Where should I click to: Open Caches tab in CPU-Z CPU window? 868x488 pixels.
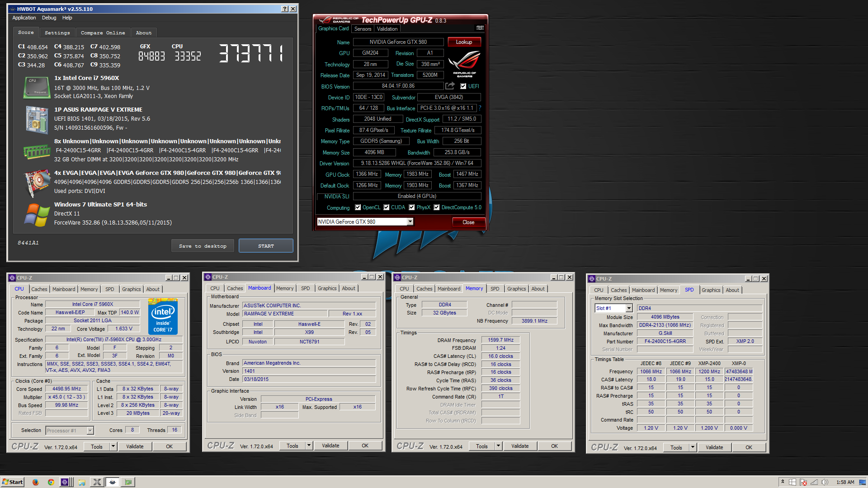click(39, 289)
